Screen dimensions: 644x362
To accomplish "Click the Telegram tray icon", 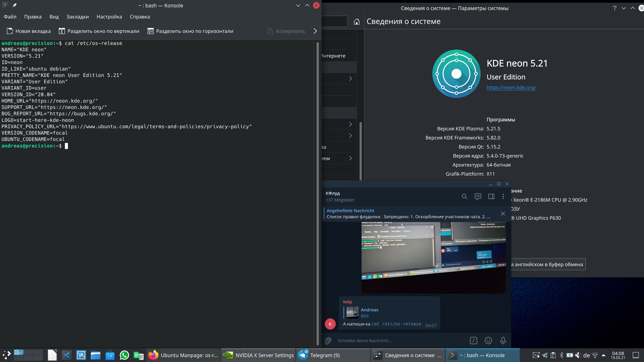I will 545,355.
